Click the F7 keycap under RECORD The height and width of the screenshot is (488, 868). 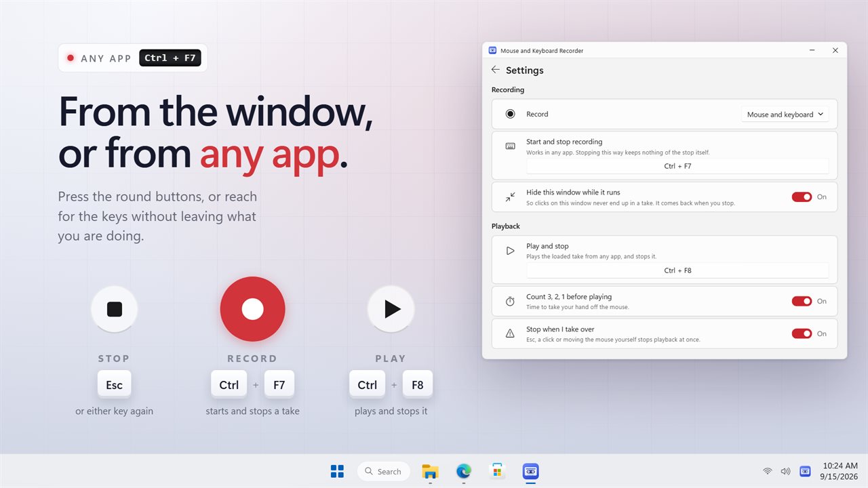coord(279,385)
